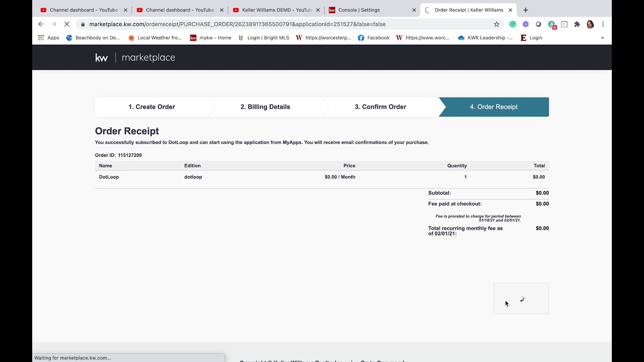The width and height of the screenshot is (644, 362).
Task: Click the marketplace header title
Action: [x=148, y=58]
